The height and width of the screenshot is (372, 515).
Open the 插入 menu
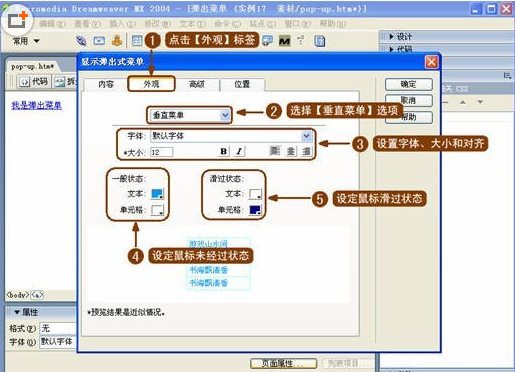(x=122, y=24)
